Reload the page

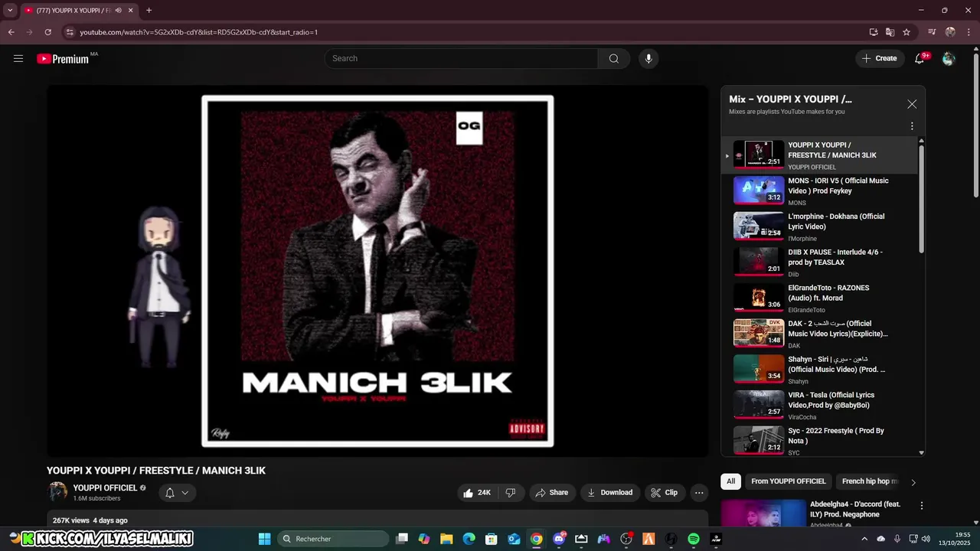(47, 32)
